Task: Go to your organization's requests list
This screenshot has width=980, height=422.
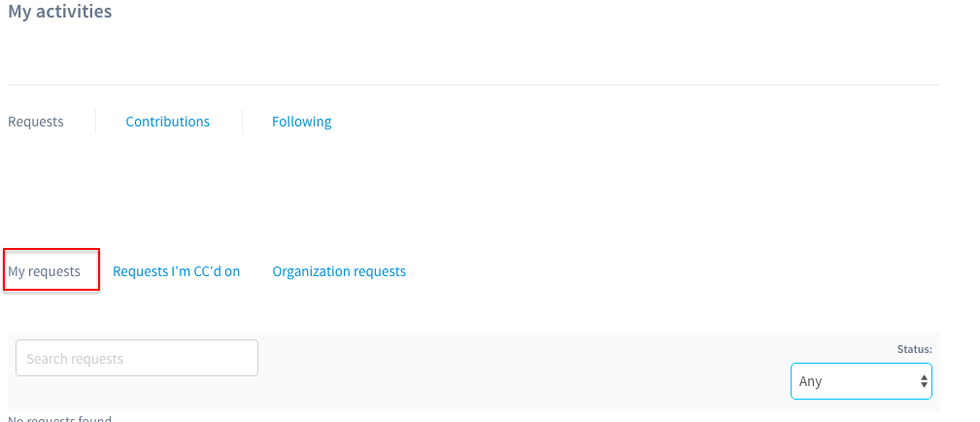Action: (x=339, y=271)
